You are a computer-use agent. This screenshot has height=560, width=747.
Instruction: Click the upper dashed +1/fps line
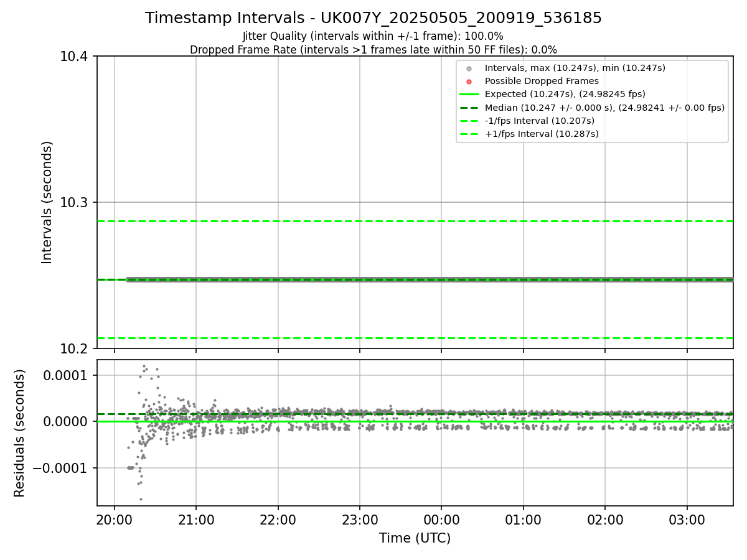coord(415,221)
